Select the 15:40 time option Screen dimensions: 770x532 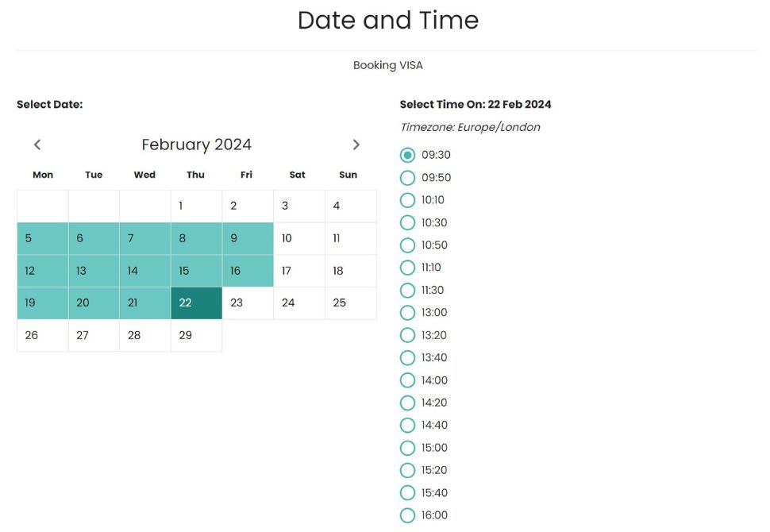click(x=407, y=493)
